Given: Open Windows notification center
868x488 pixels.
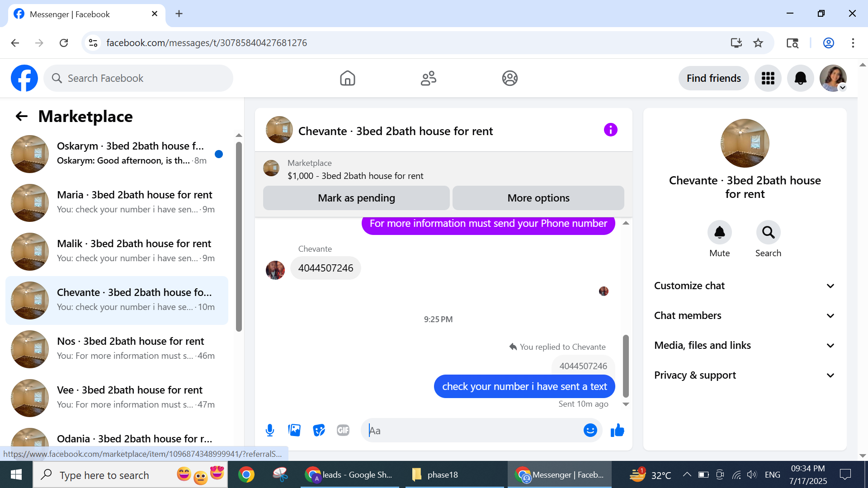Looking at the screenshot, I should click(x=845, y=474).
